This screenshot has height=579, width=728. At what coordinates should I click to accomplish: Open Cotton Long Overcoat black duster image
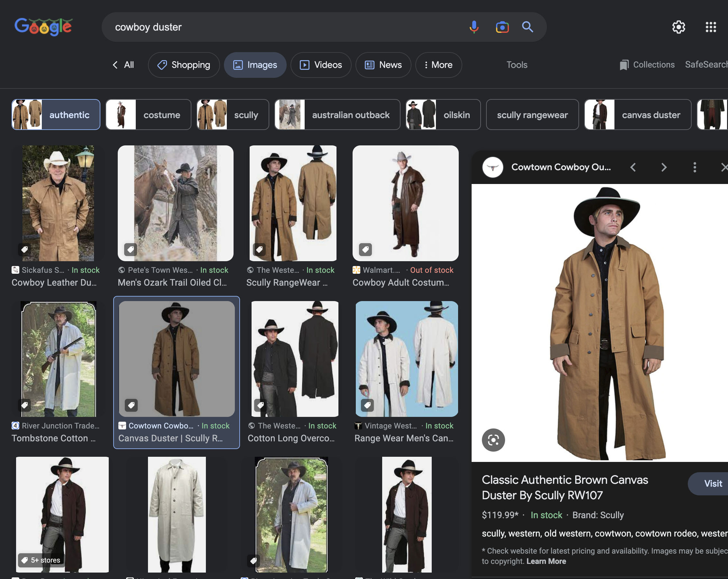click(x=295, y=359)
